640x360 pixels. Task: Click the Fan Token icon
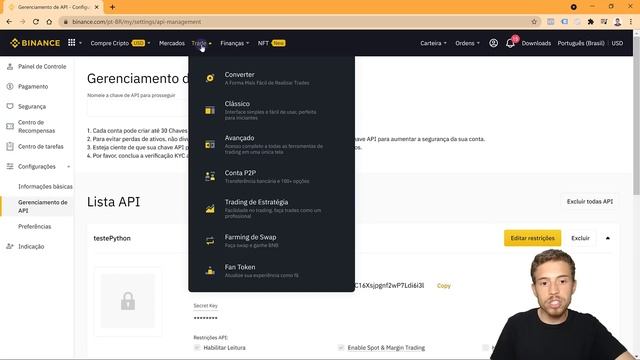[210, 270]
